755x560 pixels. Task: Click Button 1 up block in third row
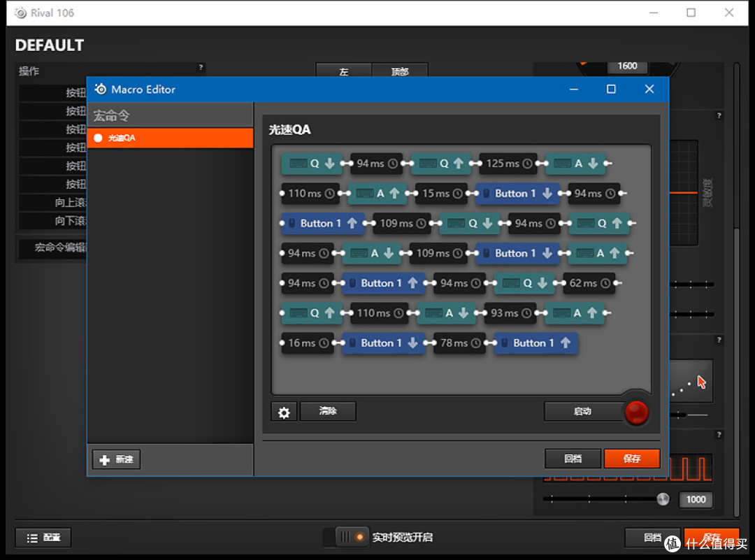[322, 223]
